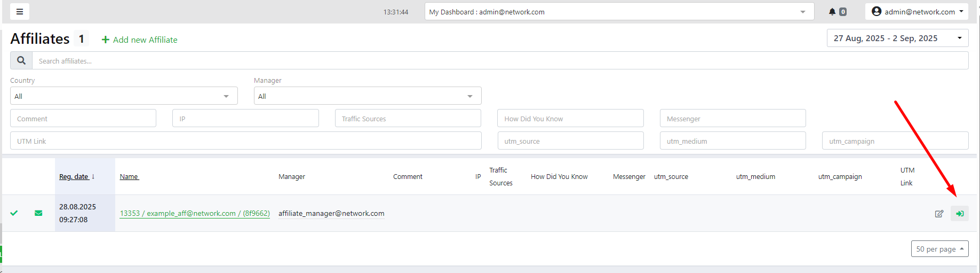Click the search magnifier icon
Screen dimensions: 980x273
[x=21, y=61]
